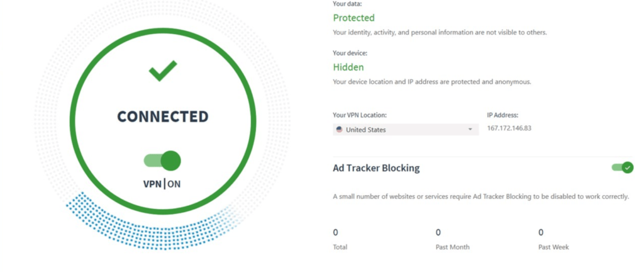Image resolution: width=644 pixels, height=272 pixels.
Task: Disable the Ad Tracker Blocking toggle
Action: click(622, 167)
